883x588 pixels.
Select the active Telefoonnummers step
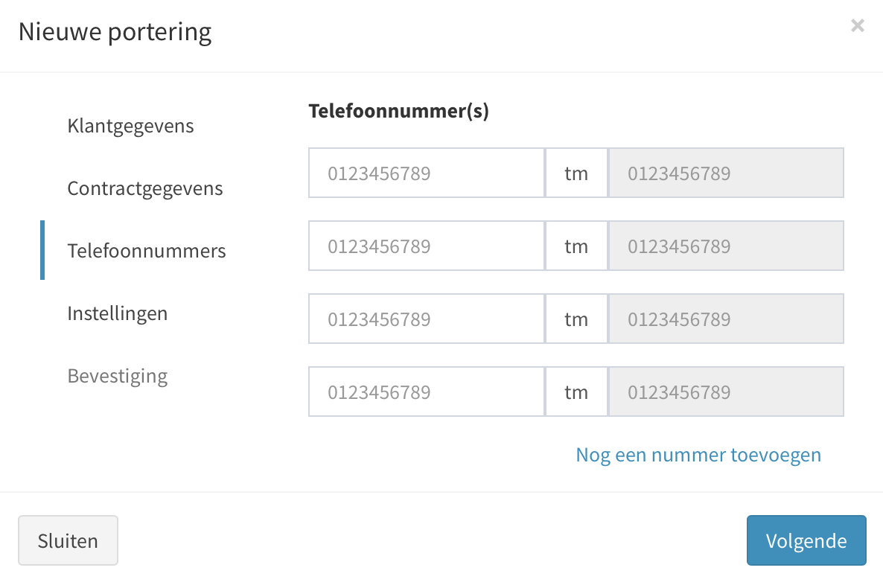[147, 251]
